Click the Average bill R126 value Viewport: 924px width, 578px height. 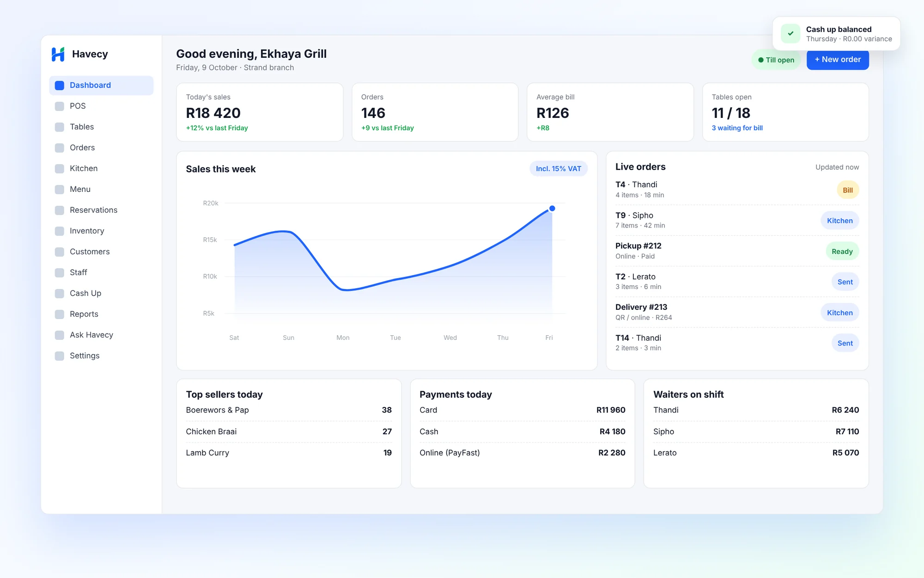pyautogui.click(x=553, y=113)
